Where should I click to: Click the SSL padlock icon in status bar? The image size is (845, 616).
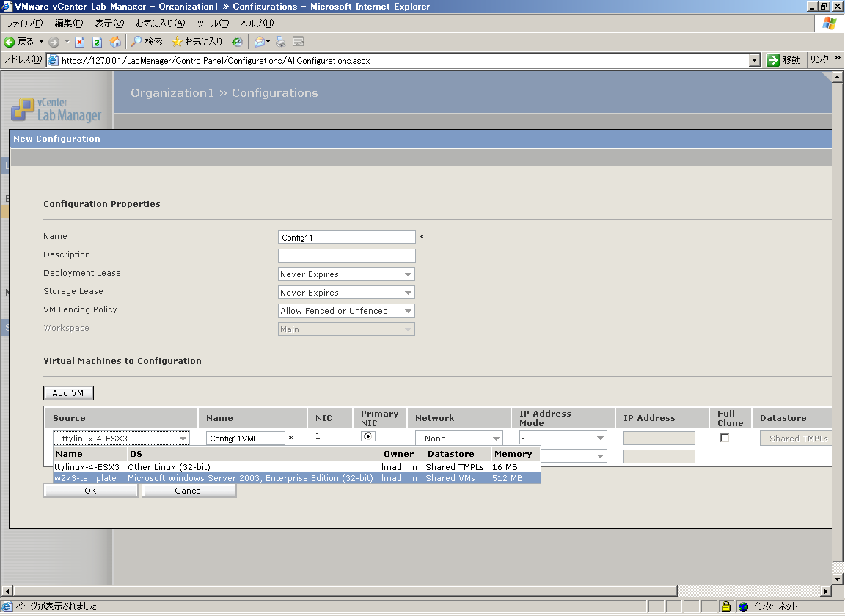(x=726, y=606)
